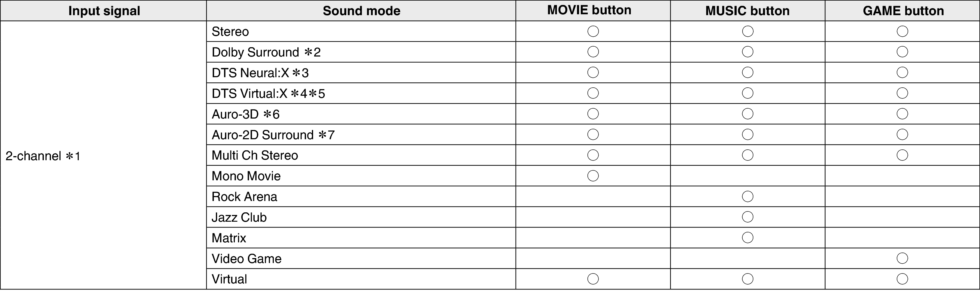Image resolution: width=980 pixels, height=291 pixels.
Task: Click the MUSIC circle for Jazz Club
Action: click(x=748, y=217)
